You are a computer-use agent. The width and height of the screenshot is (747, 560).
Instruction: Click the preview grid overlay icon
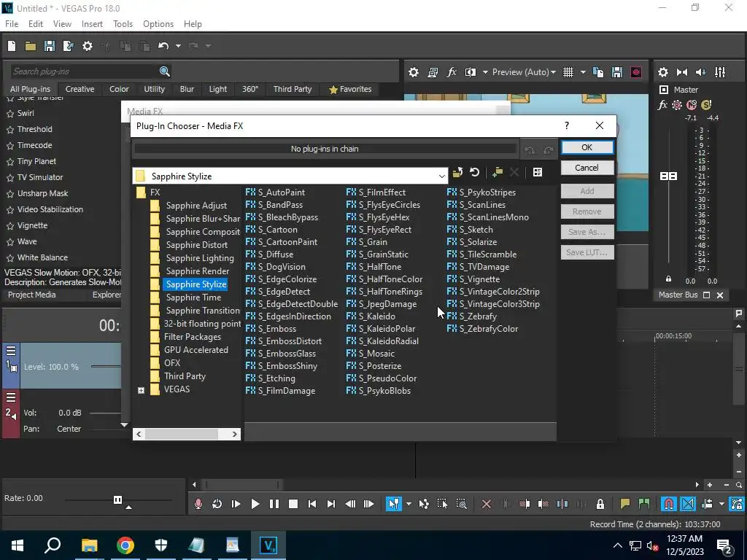click(568, 72)
